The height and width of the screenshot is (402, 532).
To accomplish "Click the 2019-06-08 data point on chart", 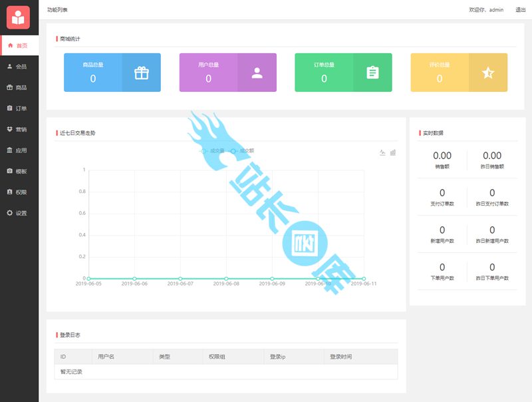I will (226, 278).
